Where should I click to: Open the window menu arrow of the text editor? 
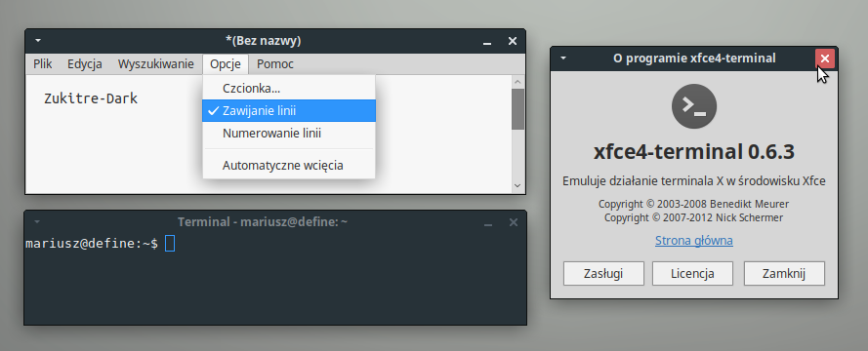coord(38,41)
